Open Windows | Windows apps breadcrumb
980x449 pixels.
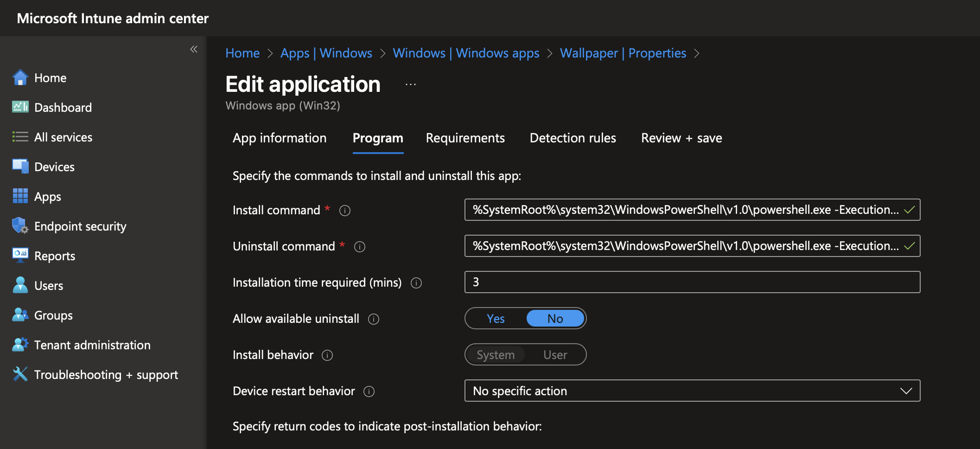coord(466,53)
